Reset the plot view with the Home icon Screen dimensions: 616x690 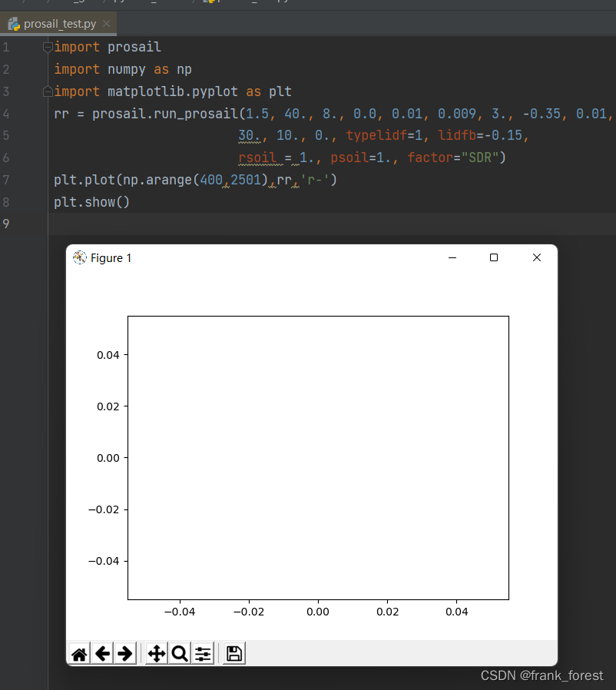78,653
